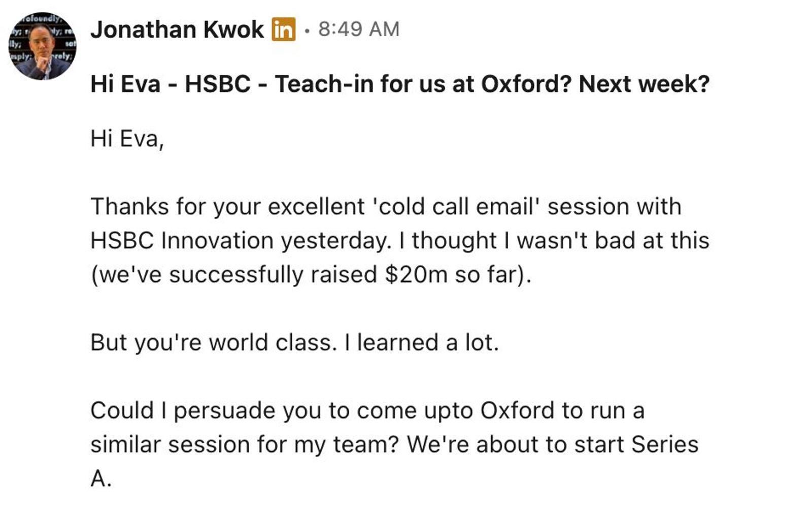Click the LinkedIn badge beside the sender name

(283, 29)
